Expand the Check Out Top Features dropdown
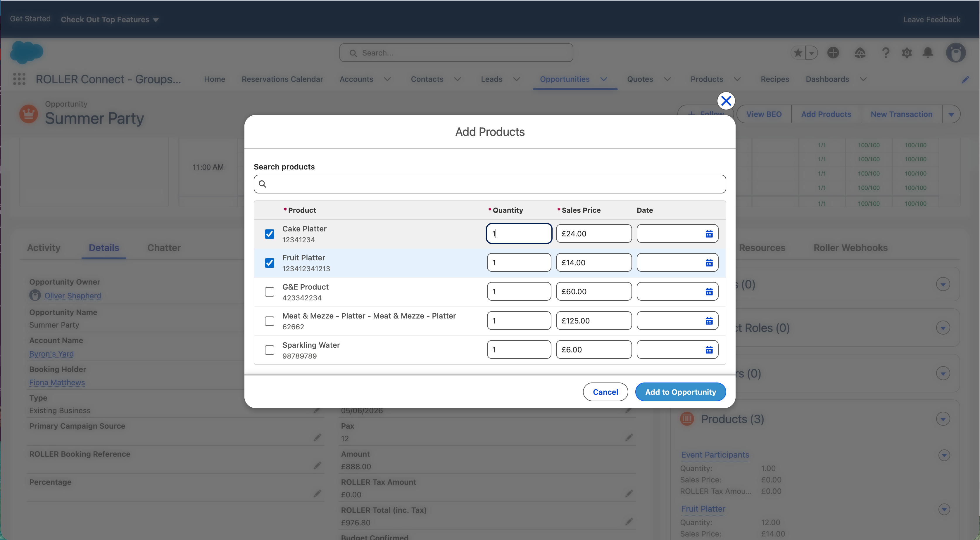 pyautogui.click(x=110, y=19)
